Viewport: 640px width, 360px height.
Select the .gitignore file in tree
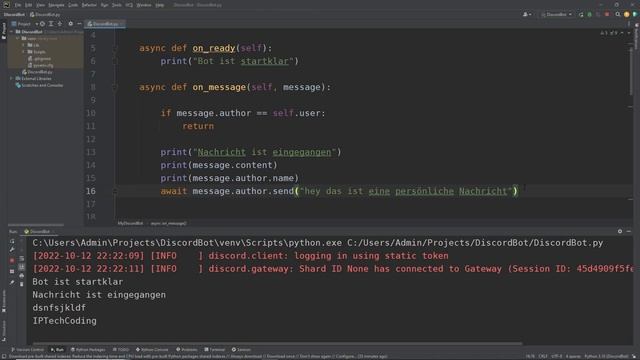(39, 58)
